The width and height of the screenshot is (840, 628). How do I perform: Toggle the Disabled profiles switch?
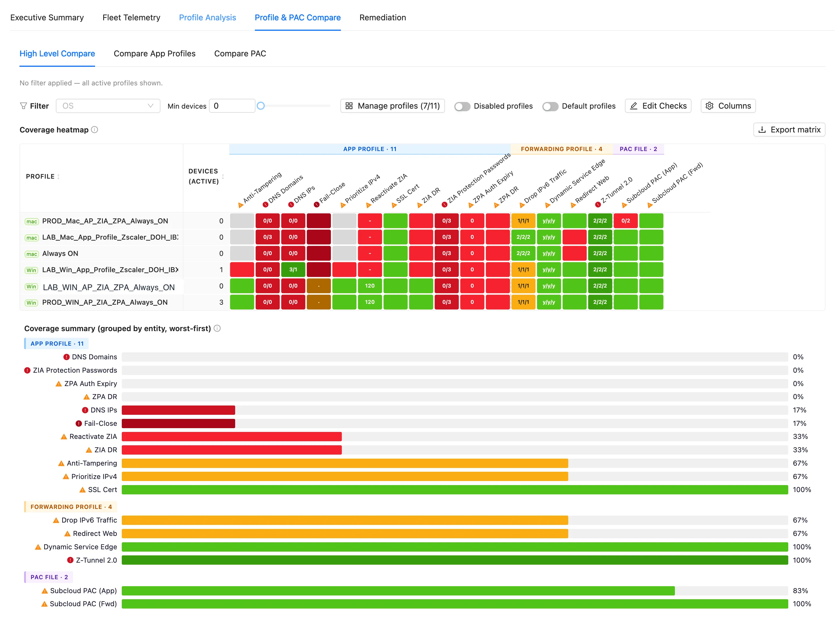coord(462,106)
